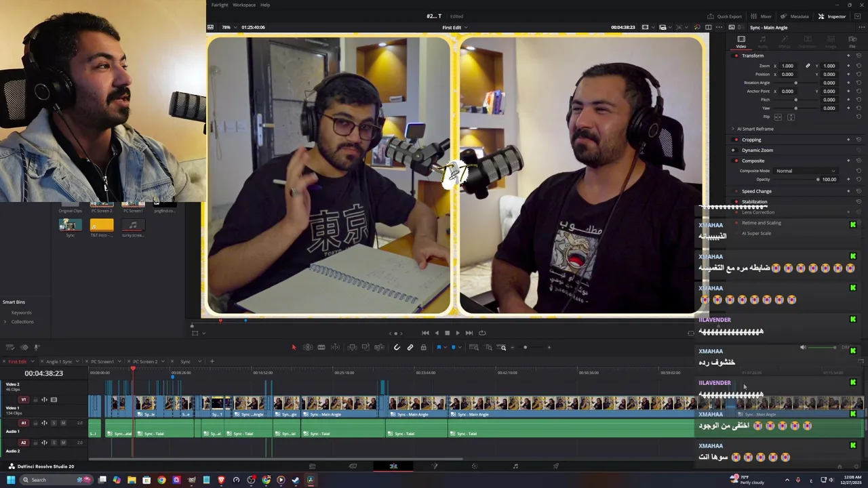This screenshot has width=868, height=488.
Task: Toggle loop playback in viewer
Action: [x=482, y=333]
